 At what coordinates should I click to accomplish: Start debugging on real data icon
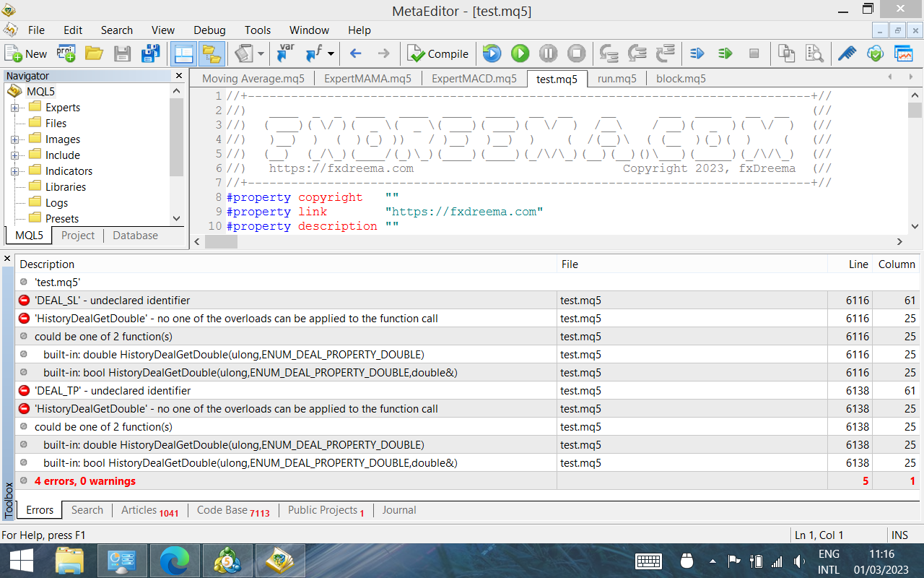(x=520, y=53)
